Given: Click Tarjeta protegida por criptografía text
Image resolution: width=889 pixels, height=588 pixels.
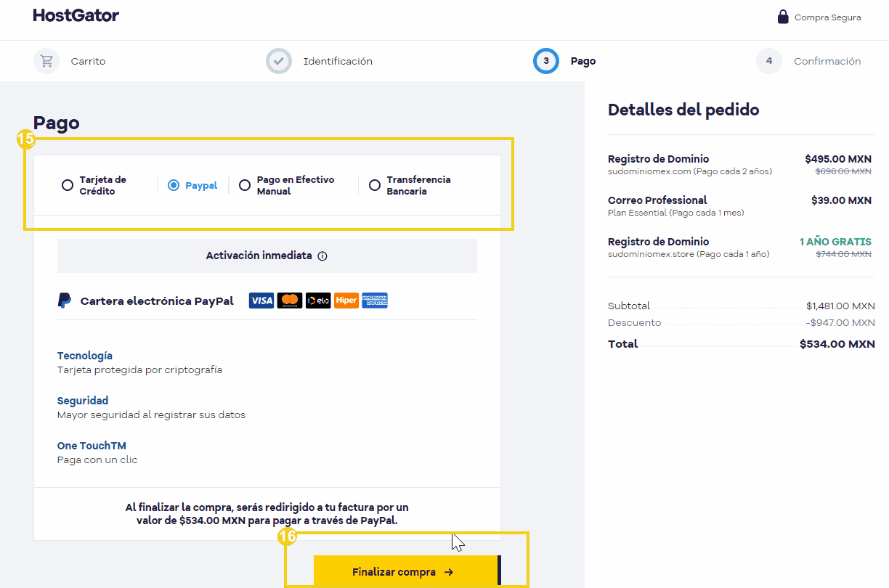Looking at the screenshot, I should point(139,370).
